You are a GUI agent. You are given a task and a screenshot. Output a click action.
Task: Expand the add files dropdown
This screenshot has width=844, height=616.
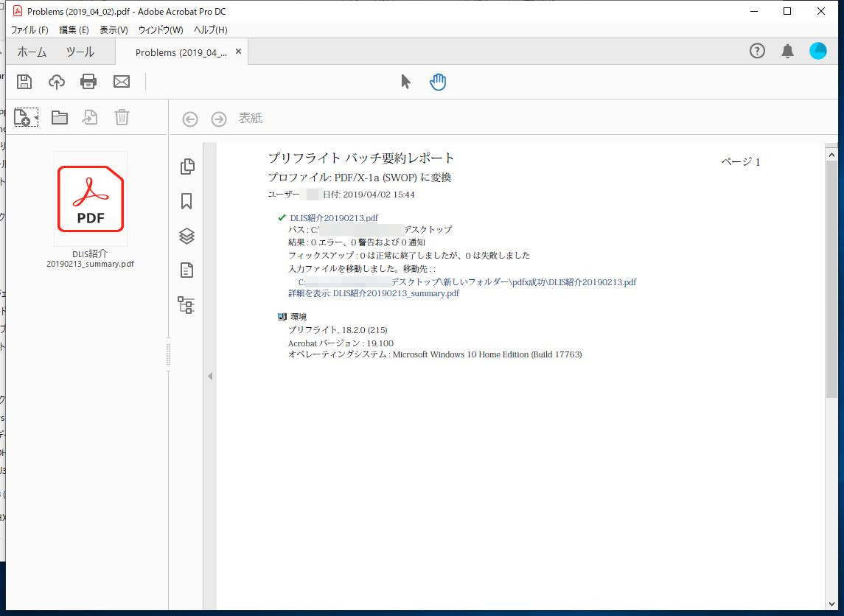click(36, 118)
